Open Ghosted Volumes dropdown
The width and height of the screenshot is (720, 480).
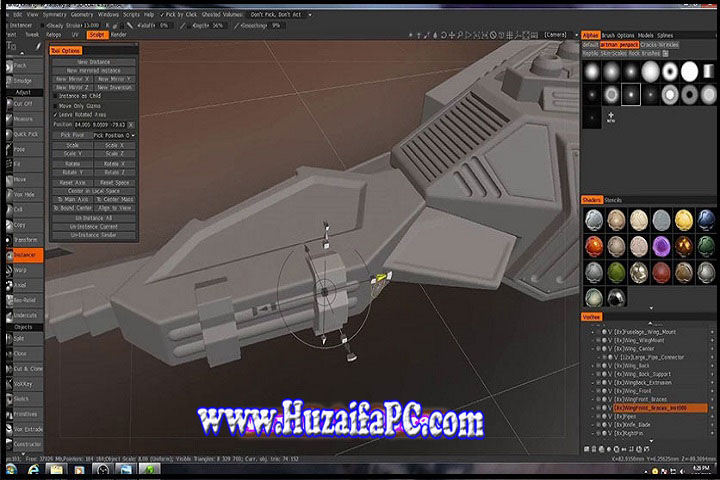click(x=281, y=15)
